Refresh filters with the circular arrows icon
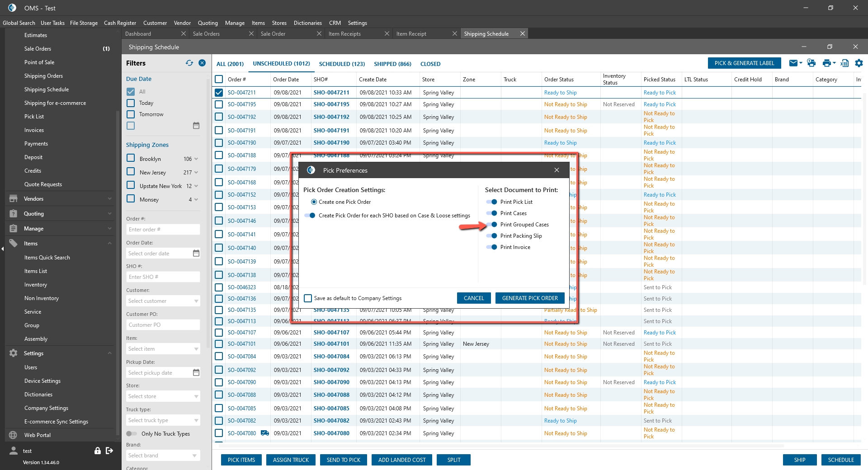 click(x=189, y=63)
